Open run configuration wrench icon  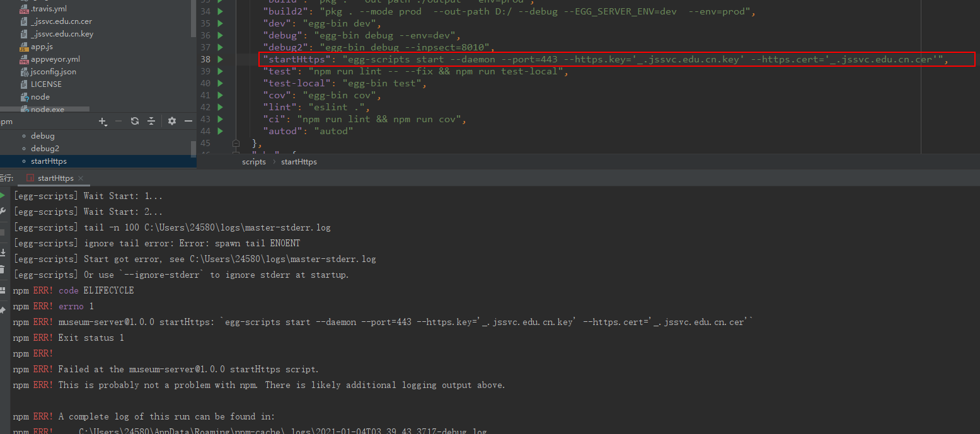pyautogui.click(x=3, y=211)
